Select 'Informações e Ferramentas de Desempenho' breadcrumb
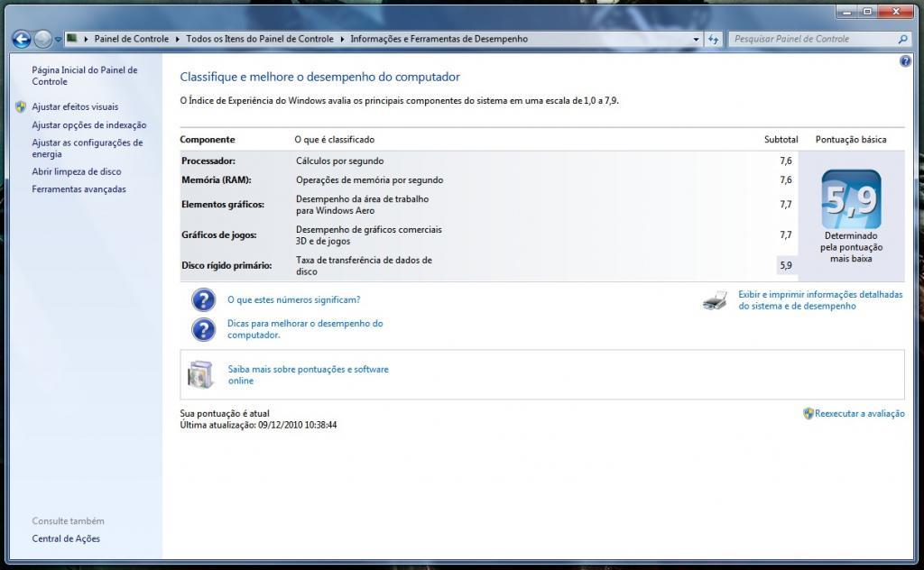924x570 pixels. (x=439, y=39)
